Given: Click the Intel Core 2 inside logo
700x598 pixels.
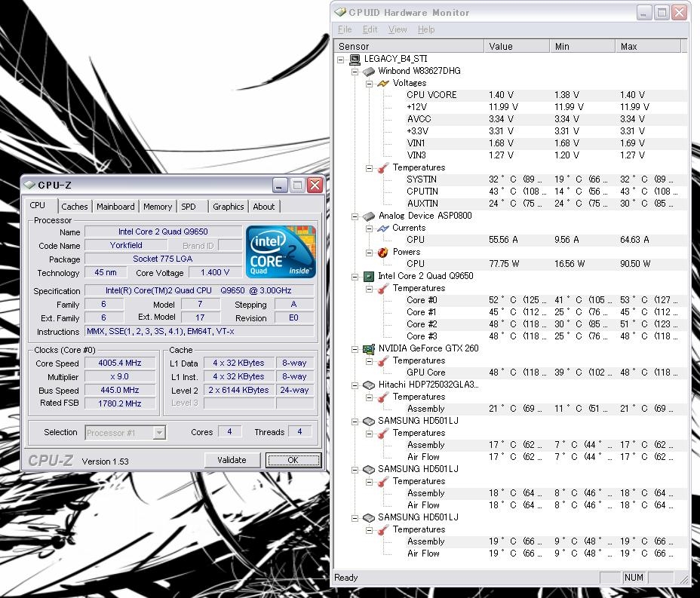Looking at the screenshot, I should (x=281, y=252).
